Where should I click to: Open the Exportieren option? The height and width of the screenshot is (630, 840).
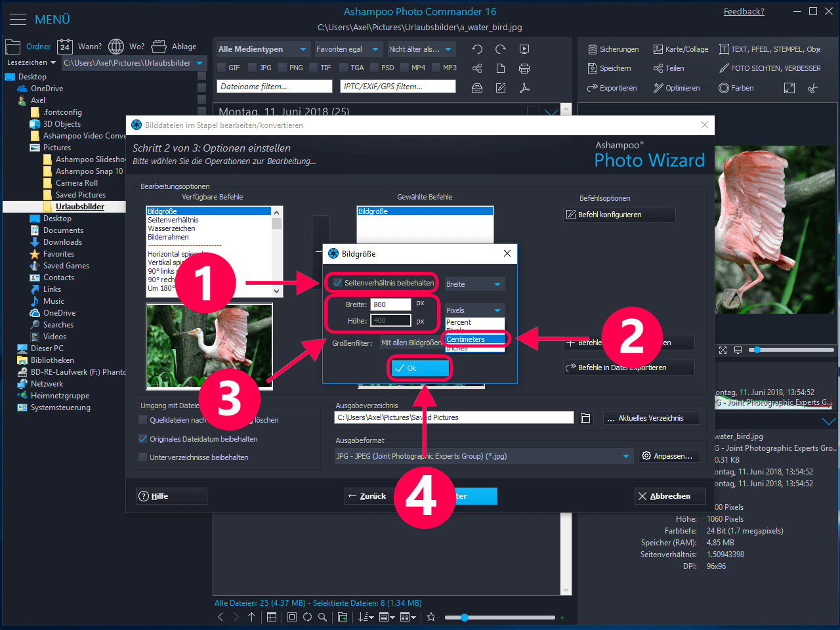(x=612, y=88)
